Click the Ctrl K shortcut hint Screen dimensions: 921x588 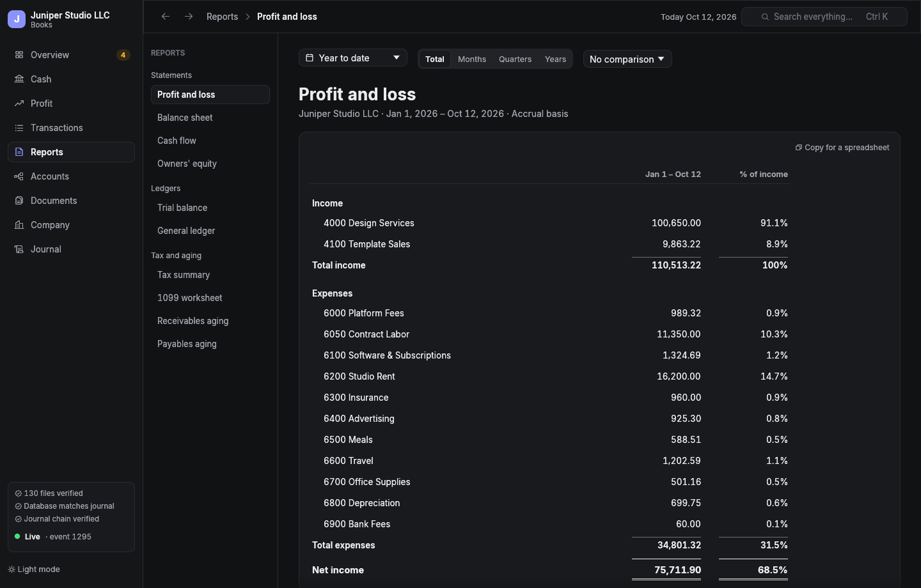pos(877,17)
